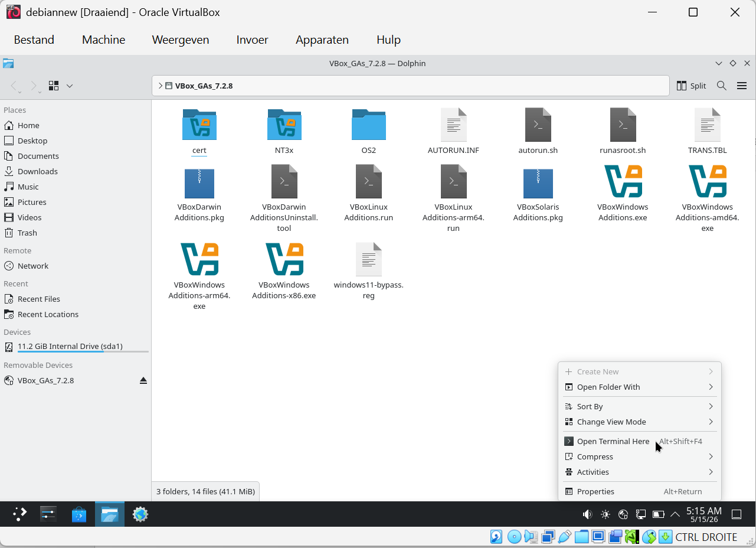Select the runasroot.sh script icon
Image resolution: width=756 pixels, height=548 pixels.
point(623,125)
